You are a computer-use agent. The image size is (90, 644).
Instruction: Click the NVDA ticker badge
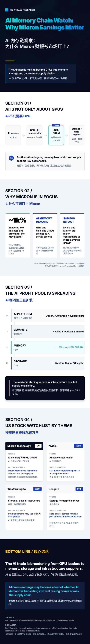click(78, 446)
